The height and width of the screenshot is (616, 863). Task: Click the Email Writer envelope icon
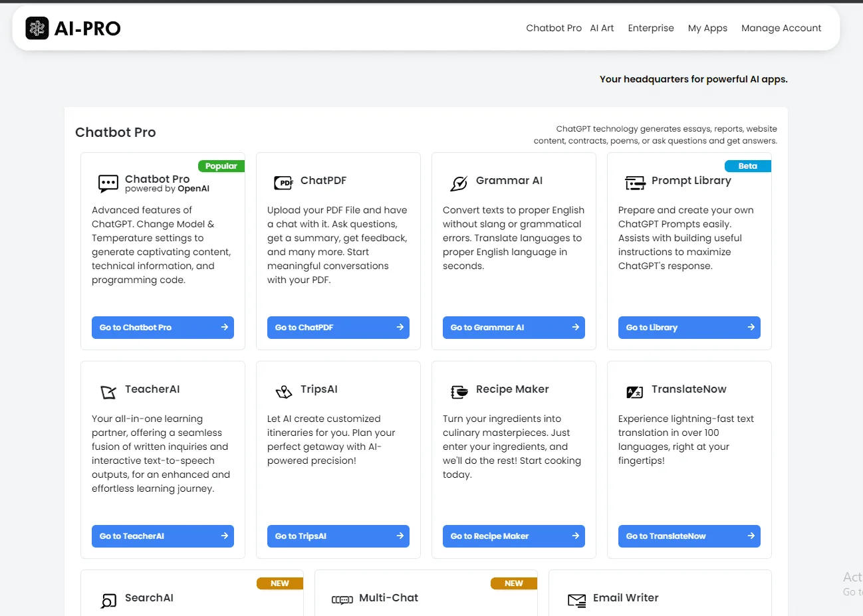pyautogui.click(x=576, y=600)
